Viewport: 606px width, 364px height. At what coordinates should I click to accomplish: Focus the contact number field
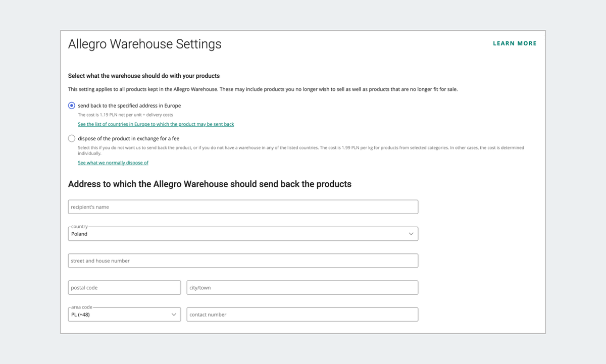tap(302, 315)
